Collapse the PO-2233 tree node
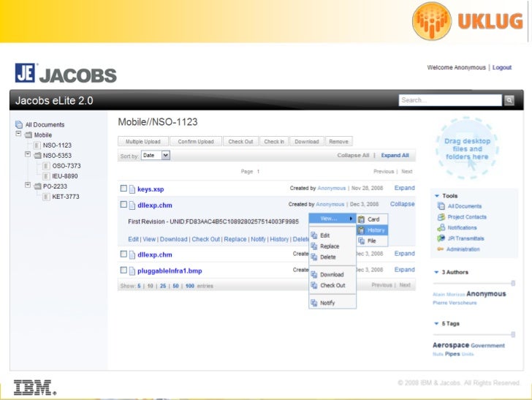This screenshot has width=532, height=400. click(28, 185)
